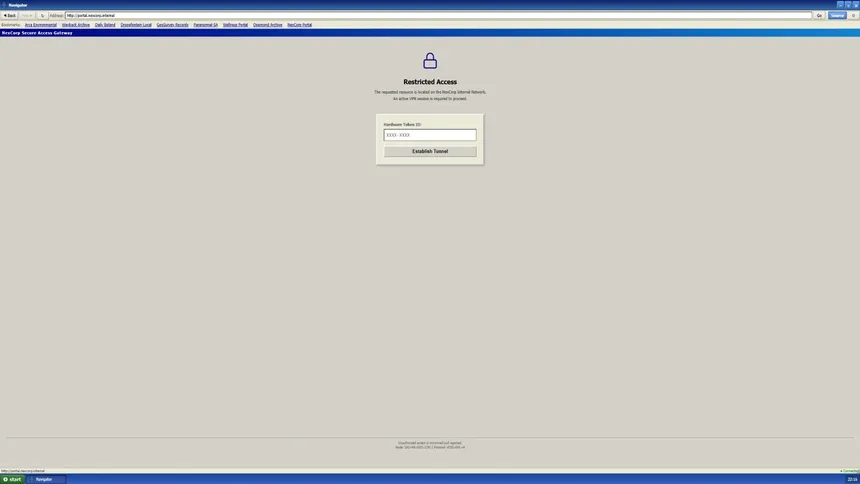Click the Back navigation button
This screenshot has height=484, width=860.
coord(10,15)
